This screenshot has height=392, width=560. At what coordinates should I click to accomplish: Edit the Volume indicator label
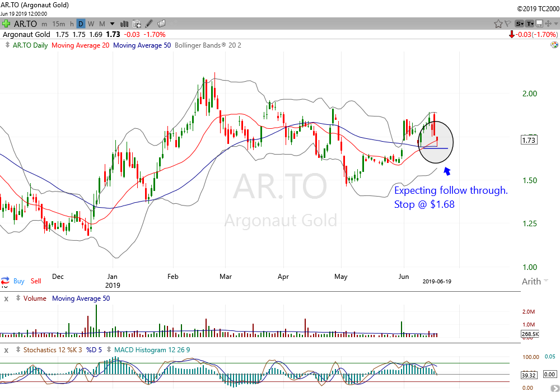(x=35, y=298)
